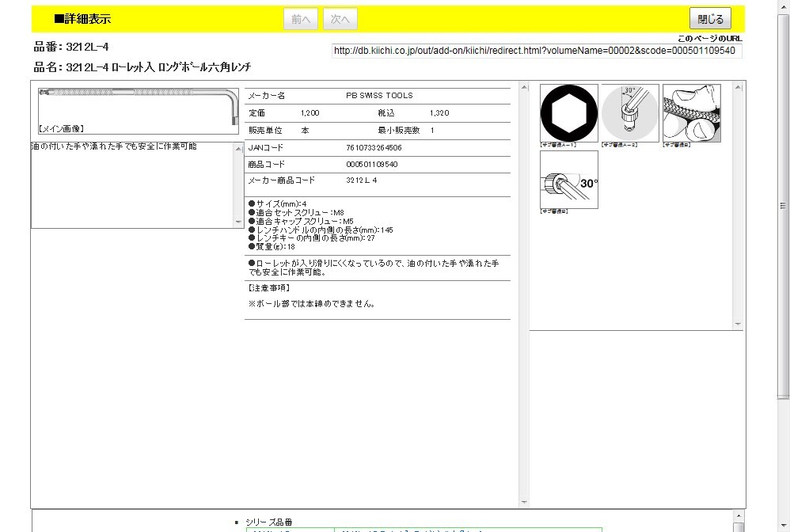Click the 油の付いた手 description text box

pos(132,185)
